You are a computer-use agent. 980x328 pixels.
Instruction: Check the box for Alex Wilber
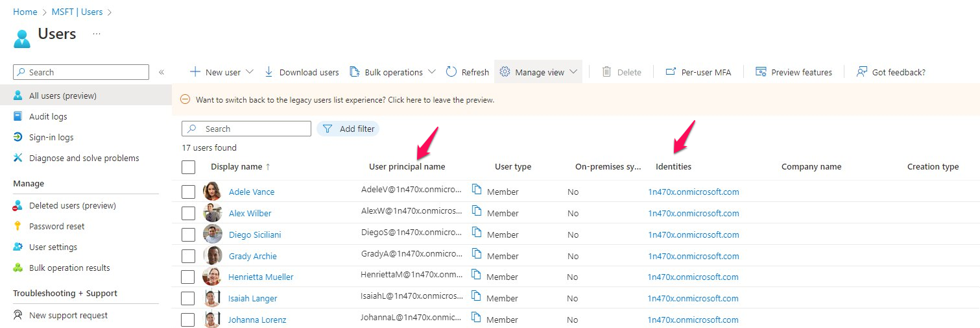click(188, 213)
